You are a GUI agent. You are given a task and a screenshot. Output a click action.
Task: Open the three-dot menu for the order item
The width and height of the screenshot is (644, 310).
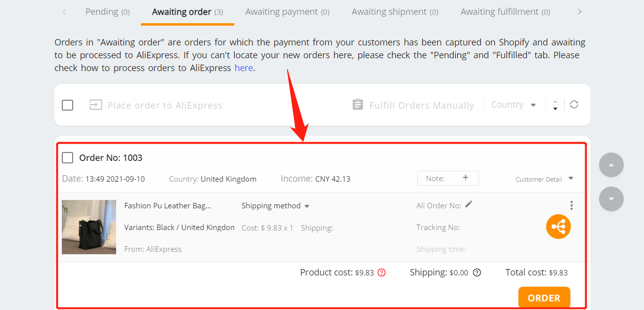571,205
